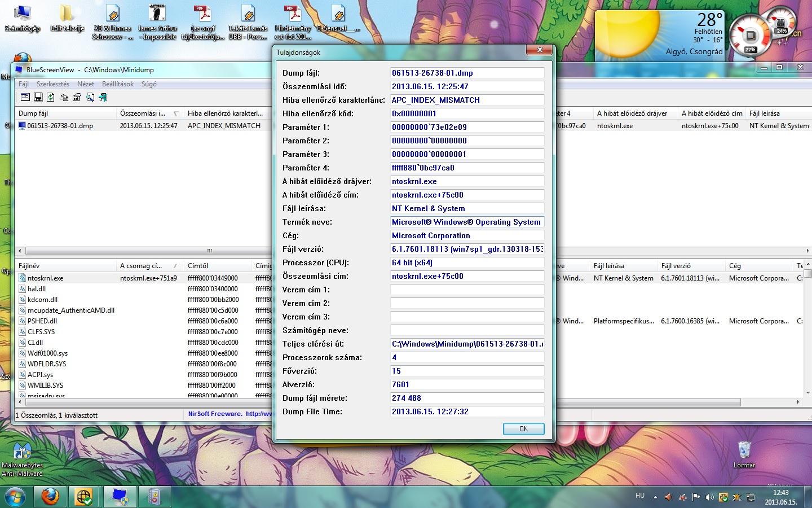The width and height of the screenshot is (812, 508).
Task: Open the Súgó menu
Action: click(x=149, y=84)
